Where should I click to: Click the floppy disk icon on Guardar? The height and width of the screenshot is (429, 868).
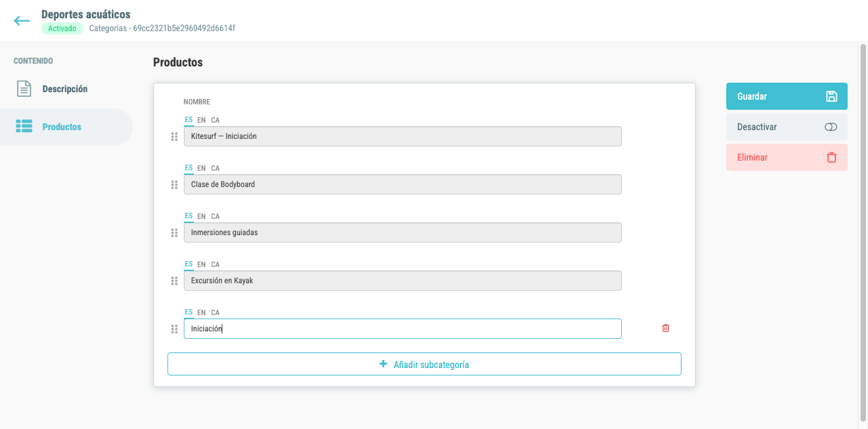tap(831, 96)
